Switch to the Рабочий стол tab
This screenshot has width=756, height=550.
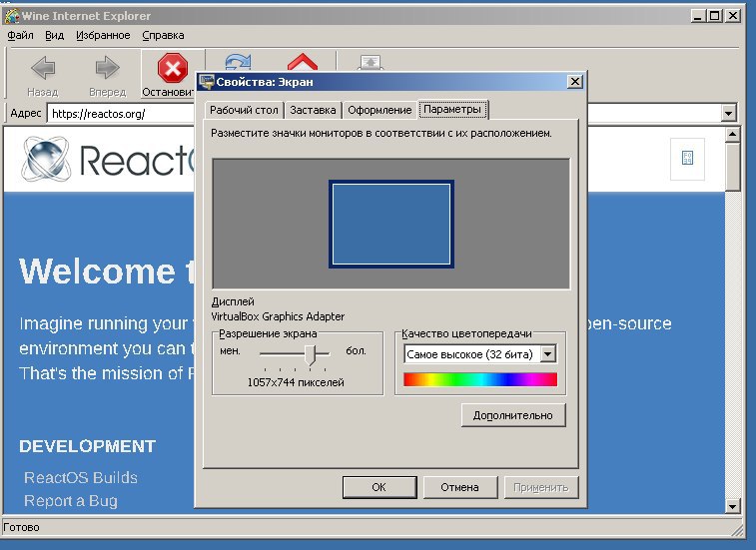244,110
